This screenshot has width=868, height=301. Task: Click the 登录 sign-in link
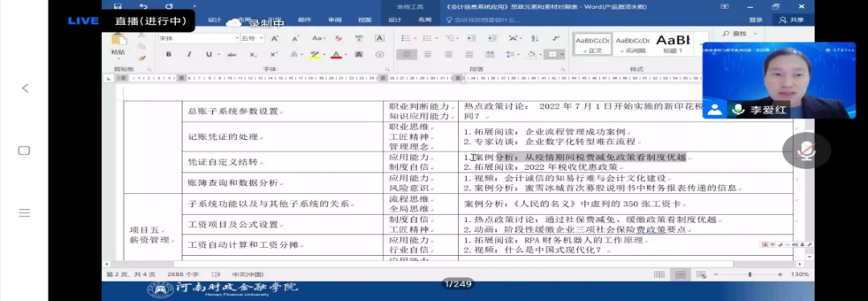(755, 19)
